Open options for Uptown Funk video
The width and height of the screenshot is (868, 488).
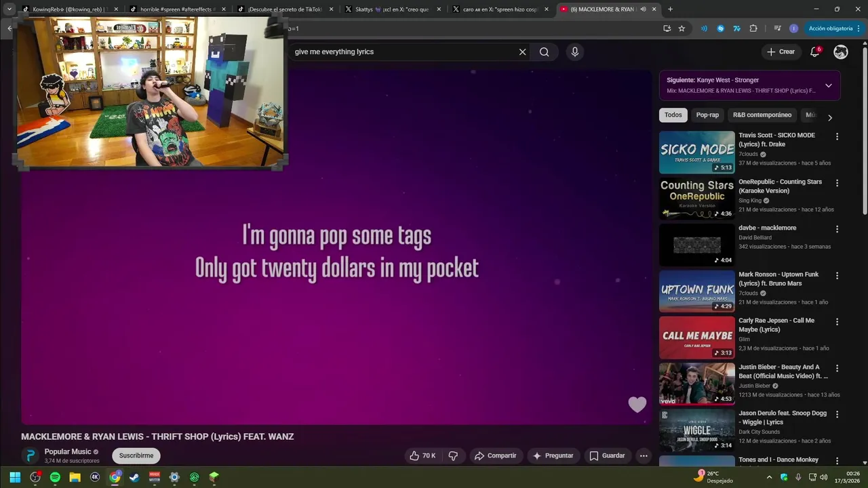(837, 276)
